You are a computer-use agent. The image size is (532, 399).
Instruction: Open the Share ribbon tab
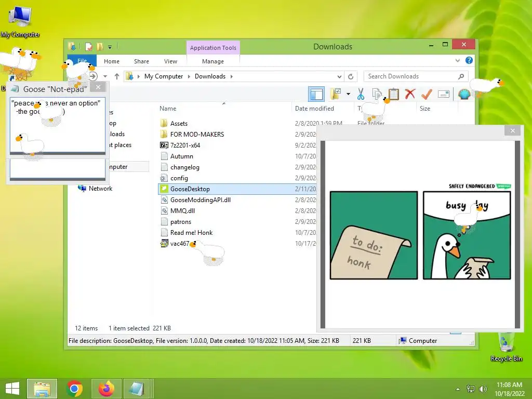point(141,61)
